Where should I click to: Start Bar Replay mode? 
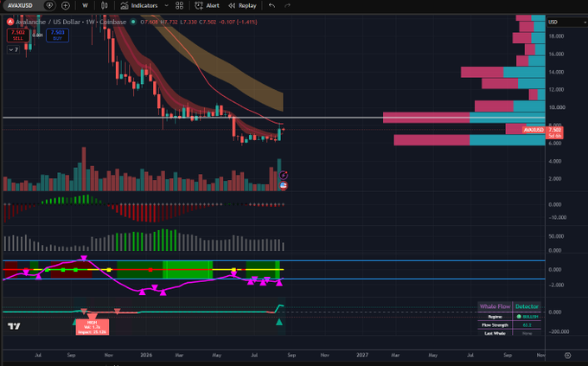242,6
